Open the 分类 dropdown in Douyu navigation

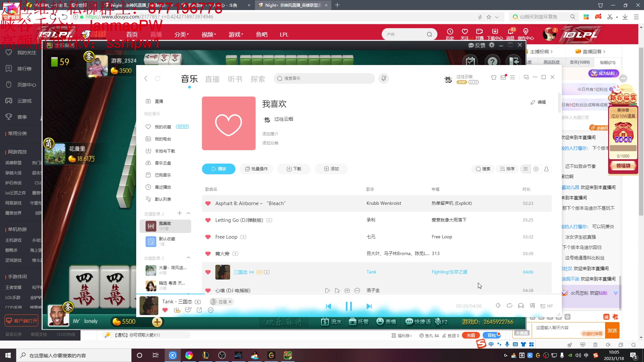(x=181, y=34)
